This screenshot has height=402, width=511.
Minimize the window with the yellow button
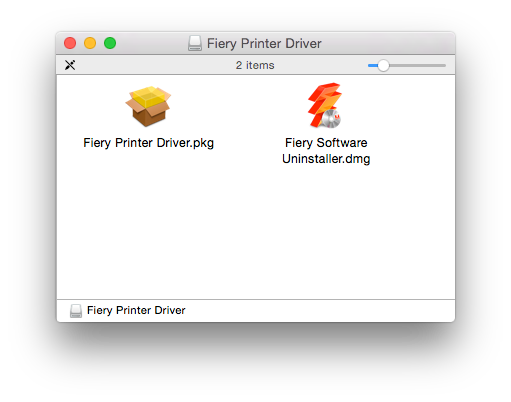tap(90, 43)
